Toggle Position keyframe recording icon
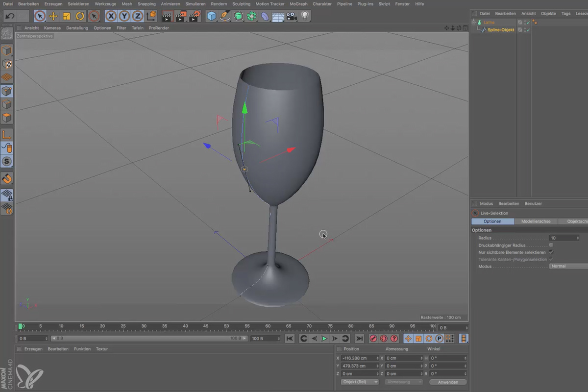 coord(408,339)
